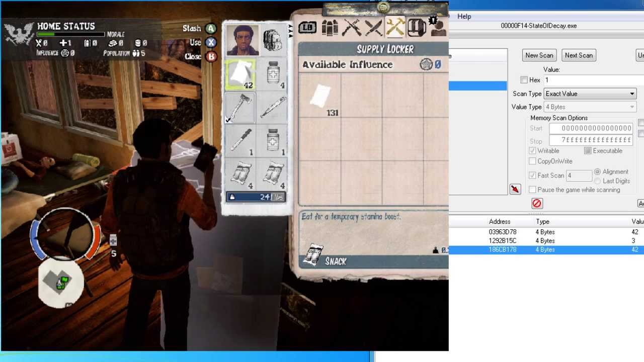The height and width of the screenshot is (362, 644).
Task: Click the State of Decay emblem in Home Status
Action: coord(19,34)
